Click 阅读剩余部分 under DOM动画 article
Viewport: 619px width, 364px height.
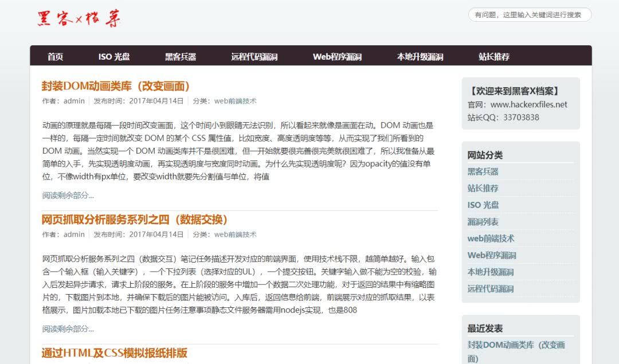pos(68,195)
